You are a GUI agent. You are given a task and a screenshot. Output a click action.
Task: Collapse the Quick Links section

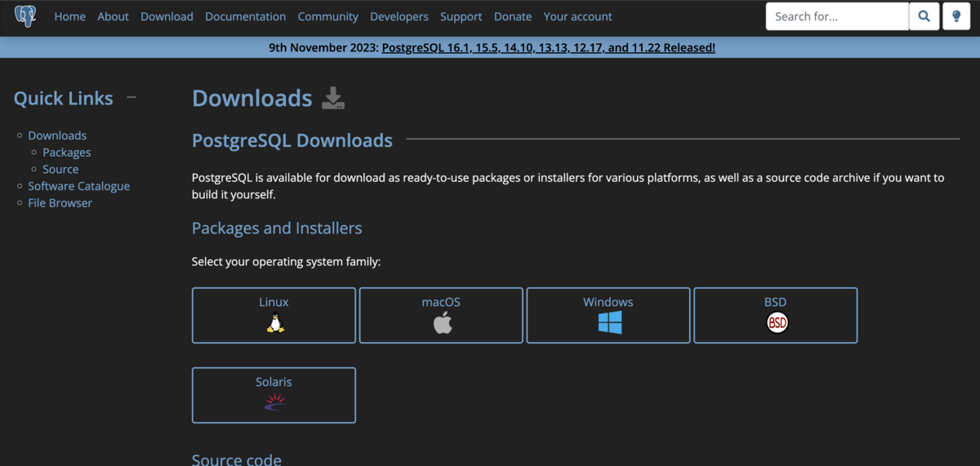coord(131,98)
